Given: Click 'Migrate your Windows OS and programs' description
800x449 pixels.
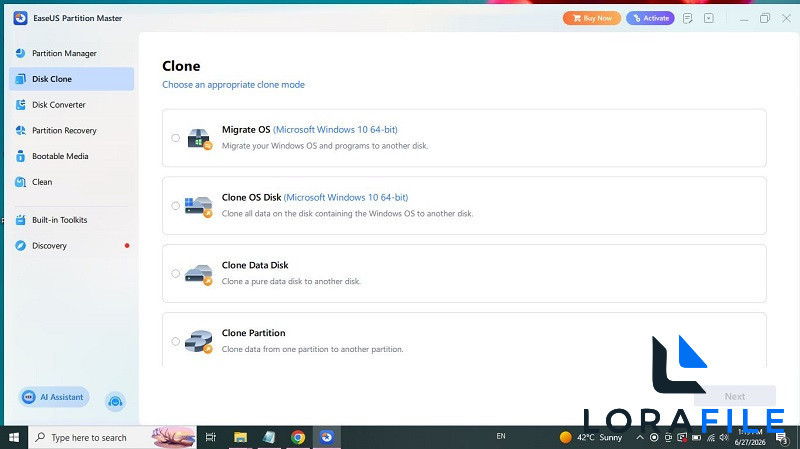Looking at the screenshot, I should pos(325,146).
